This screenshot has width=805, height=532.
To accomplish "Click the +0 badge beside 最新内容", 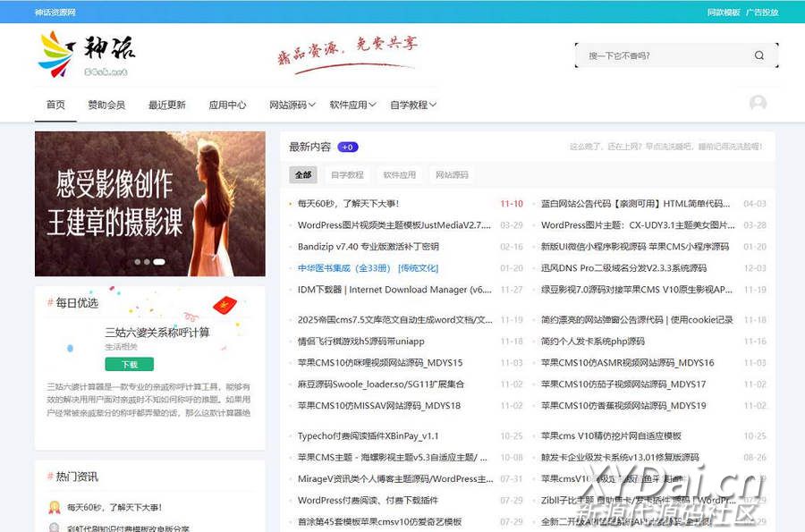I will point(348,148).
